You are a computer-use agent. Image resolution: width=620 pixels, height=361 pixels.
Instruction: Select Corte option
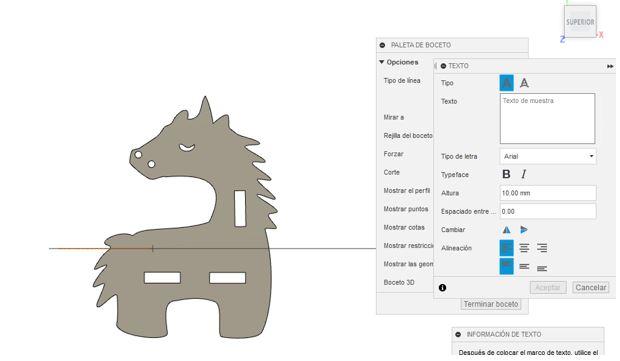pos(391,172)
